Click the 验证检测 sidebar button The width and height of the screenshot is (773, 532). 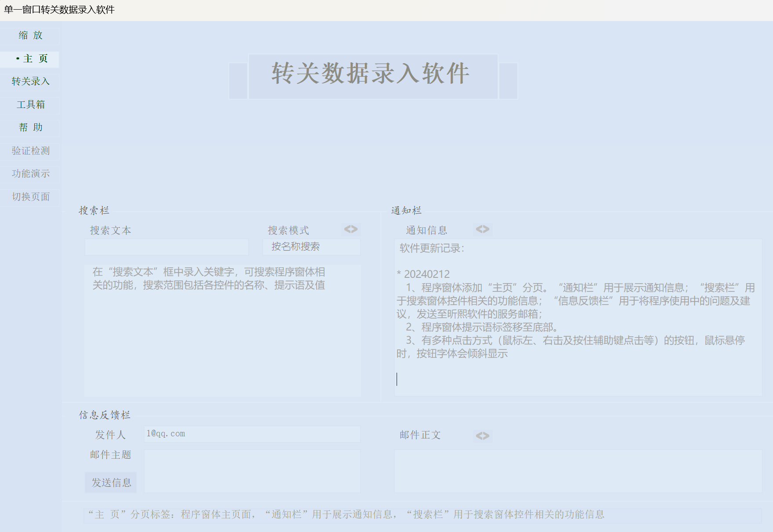30,151
